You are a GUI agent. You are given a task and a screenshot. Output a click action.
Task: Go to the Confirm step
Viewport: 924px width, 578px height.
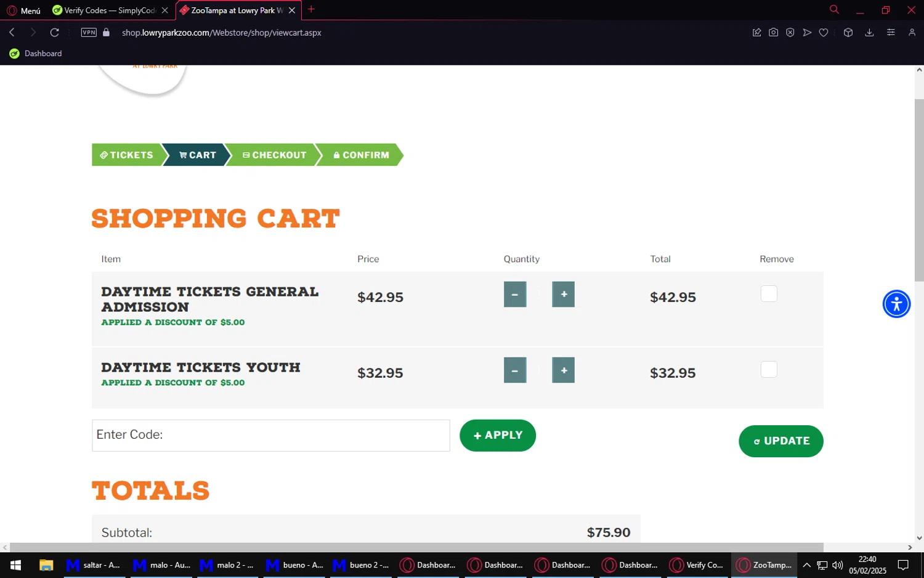click(x=361, y=155)
